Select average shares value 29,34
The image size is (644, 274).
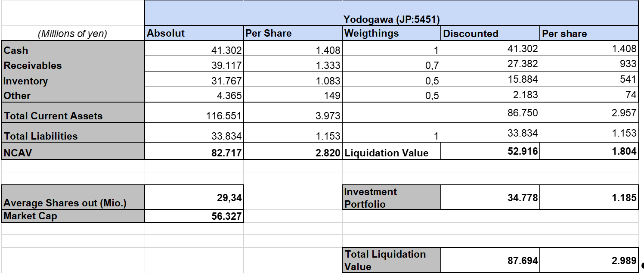point(194,198)
